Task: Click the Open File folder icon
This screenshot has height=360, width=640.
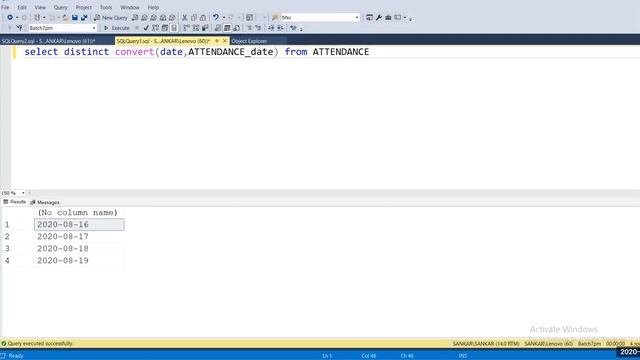Action: pos(65,18)
